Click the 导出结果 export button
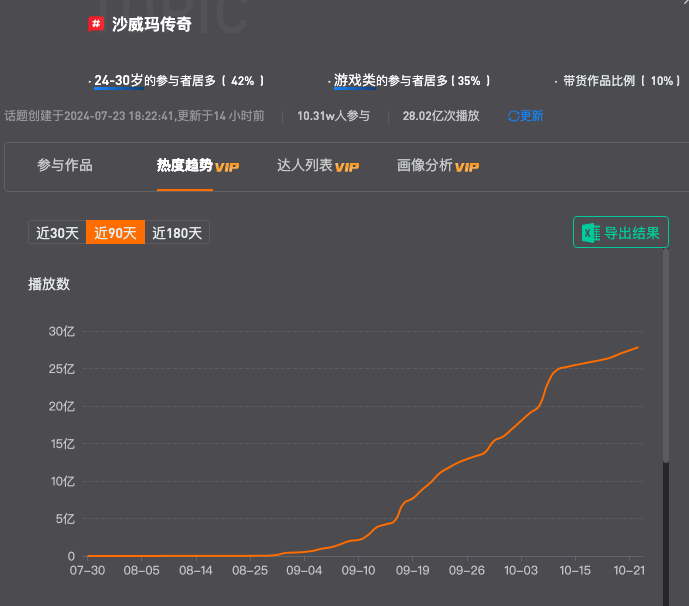The width and height of the screenshot is (689, 606). [621, 232]
